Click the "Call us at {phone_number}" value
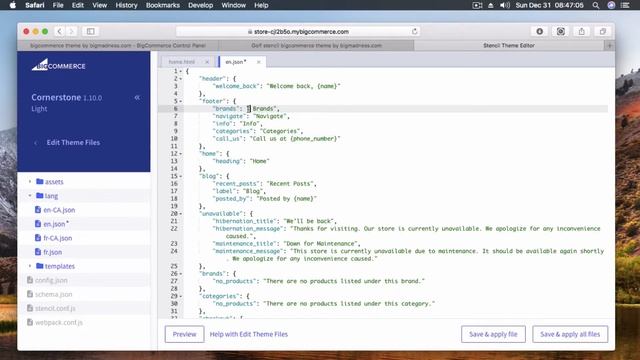 point(295,139)
